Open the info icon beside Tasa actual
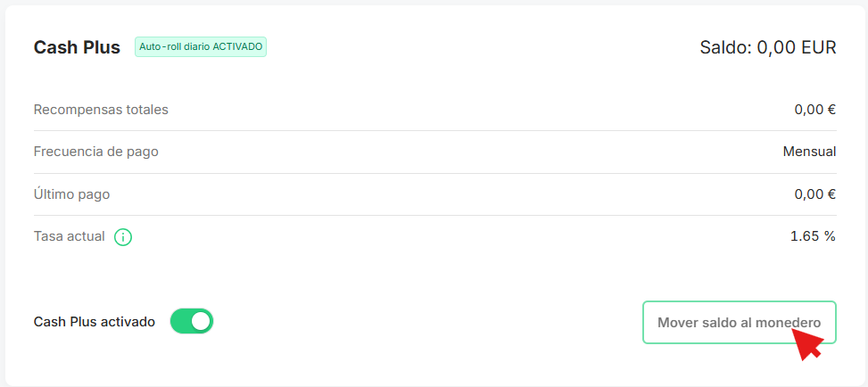The height and width of the screenshot is (387, 868). pos(123,237)
